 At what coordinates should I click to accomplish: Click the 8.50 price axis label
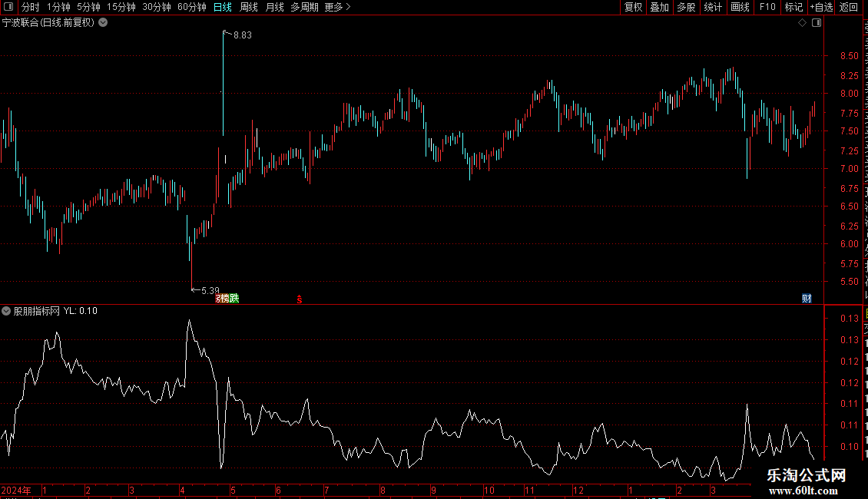pyautogui.click(x=849, y=56)
